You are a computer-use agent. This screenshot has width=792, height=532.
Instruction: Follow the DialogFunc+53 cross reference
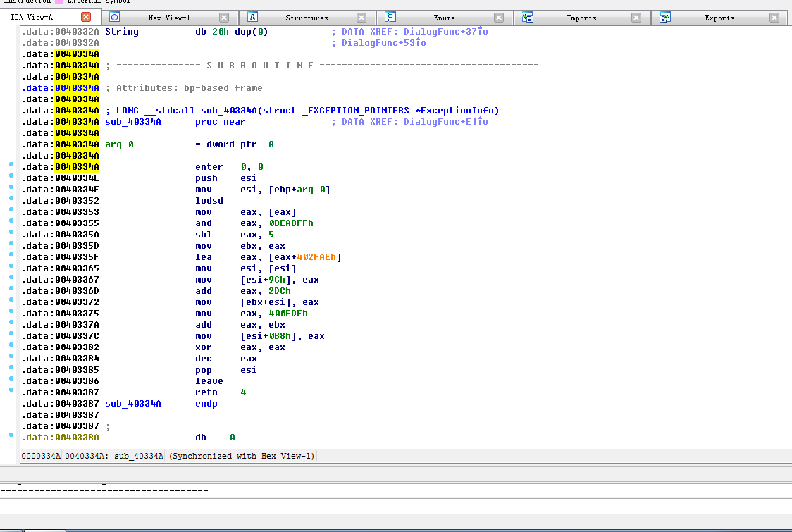coord(384,43)
